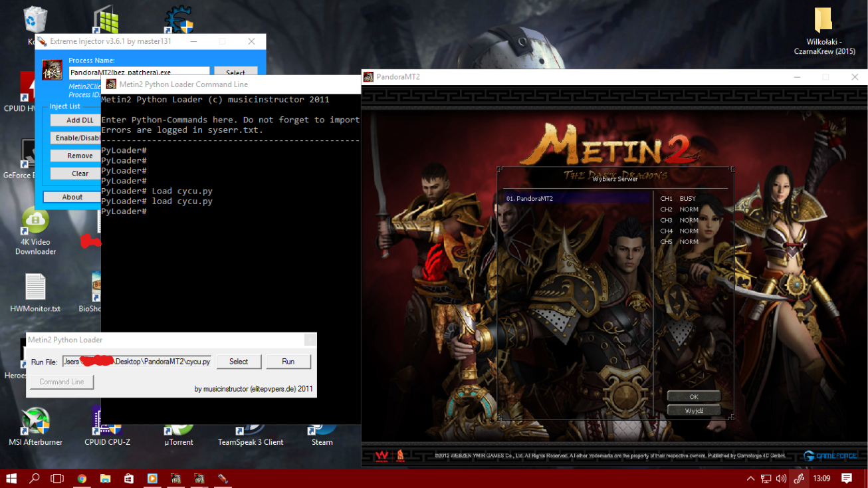The height and width of the screenshot is (488, 868).
Task: Open the Store from the taskbar
Action: tap(128, 478)
